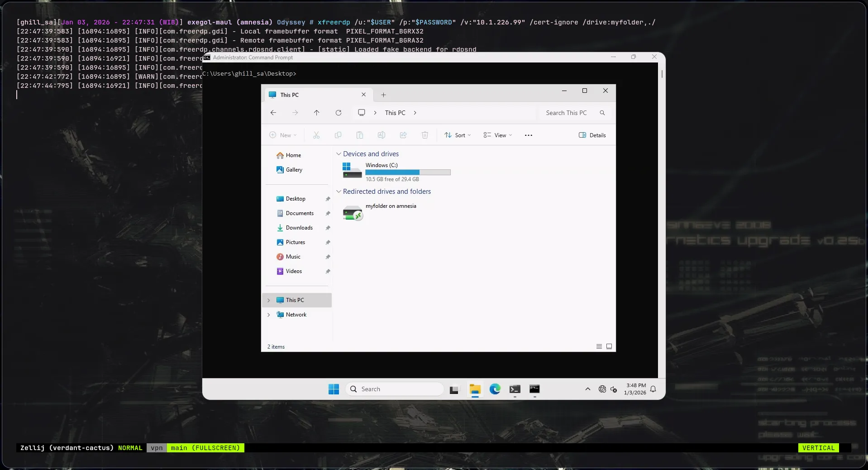The height and width of the screenshot is (470, 868).
Task: Toggle the Details pane
Action: (x=592, y=135)
